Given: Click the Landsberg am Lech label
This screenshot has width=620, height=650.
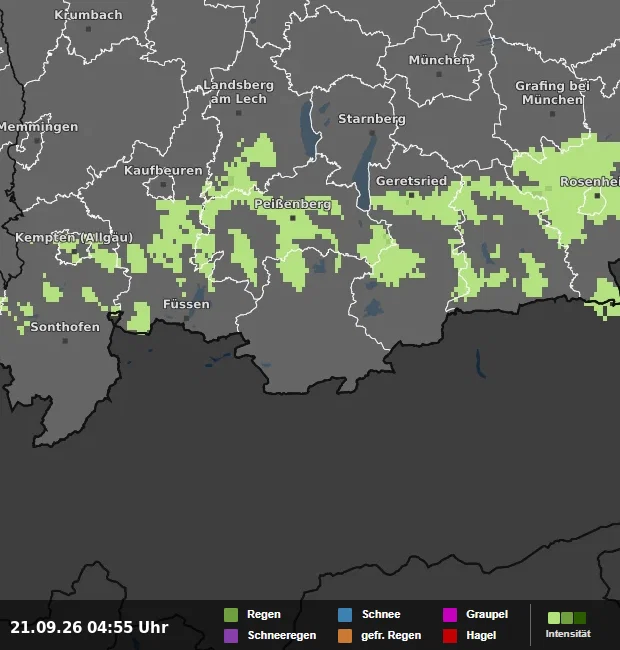Looking at the screenshot, I should click(x=238, y=92).
